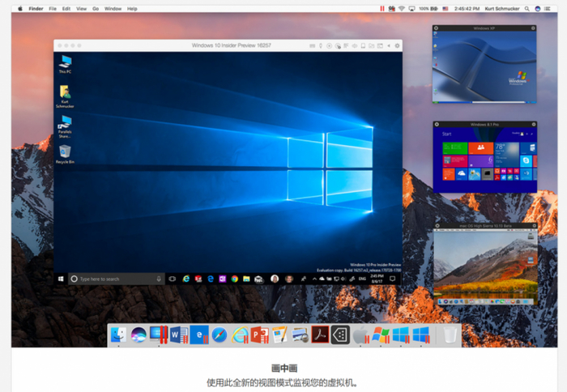Open the Windows 10 Start menu

point(61,279)
